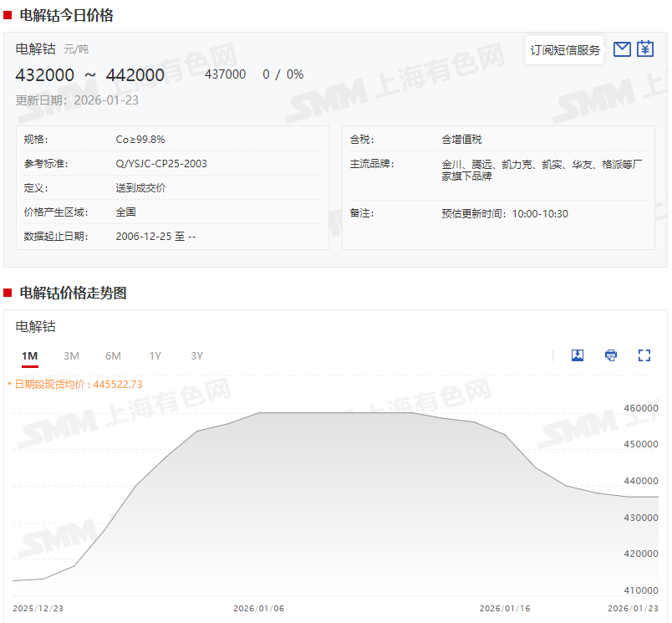The height and width of the screenshot is (623, 672).
Task: Expand chart with the fullscreen icon
Action: [644, 355]
